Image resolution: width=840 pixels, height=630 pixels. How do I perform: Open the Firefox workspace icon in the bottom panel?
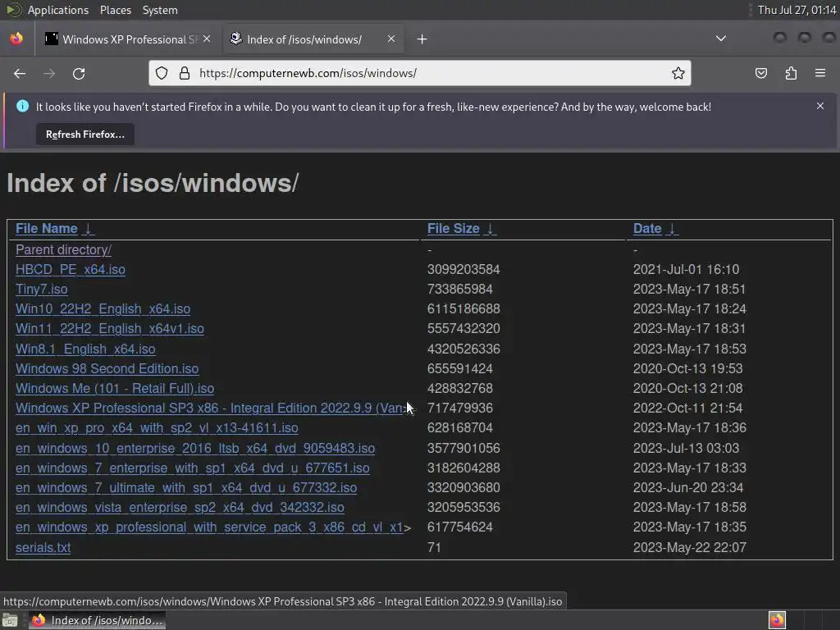pos(777,620)
